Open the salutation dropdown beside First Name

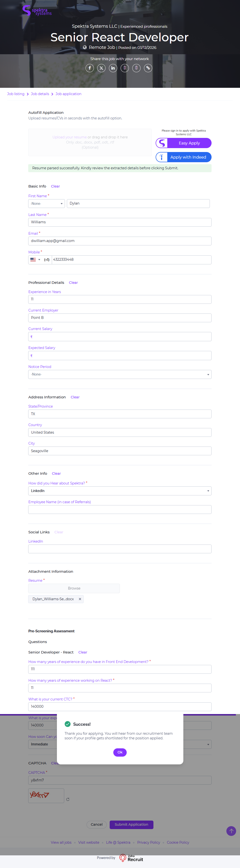46,204
